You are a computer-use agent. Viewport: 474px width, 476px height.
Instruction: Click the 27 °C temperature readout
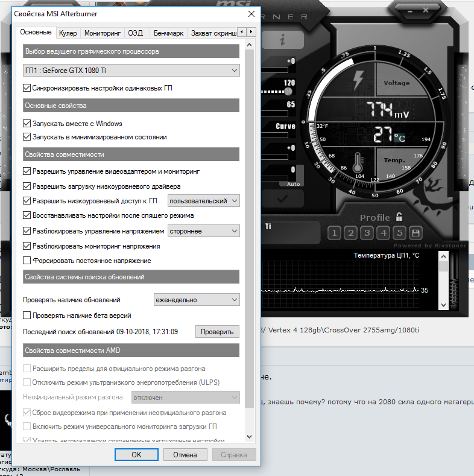point(389,135)
